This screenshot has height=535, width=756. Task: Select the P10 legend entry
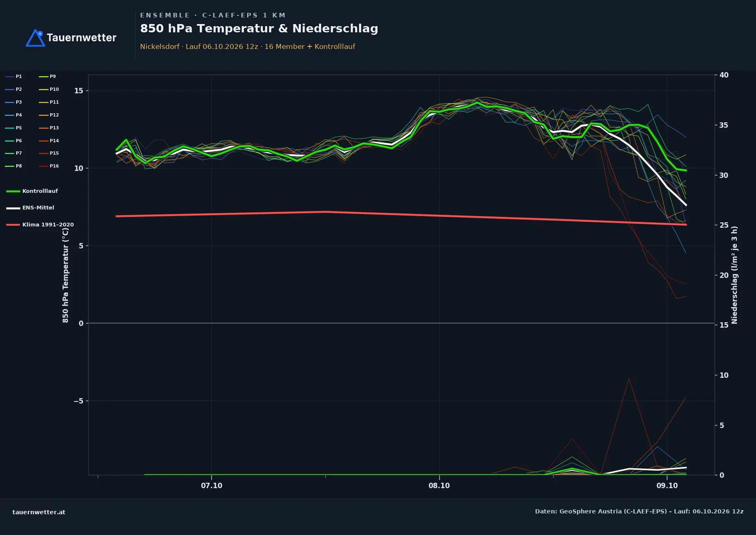(49, 90)
